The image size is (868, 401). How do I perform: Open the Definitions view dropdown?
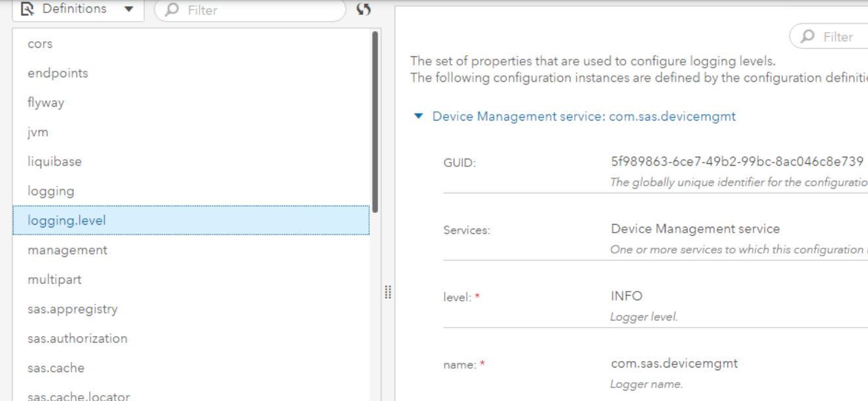click(78, 9)
